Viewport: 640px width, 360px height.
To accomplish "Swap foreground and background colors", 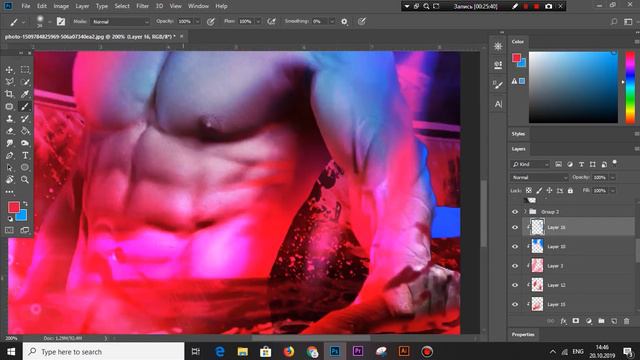I will 25,203.
